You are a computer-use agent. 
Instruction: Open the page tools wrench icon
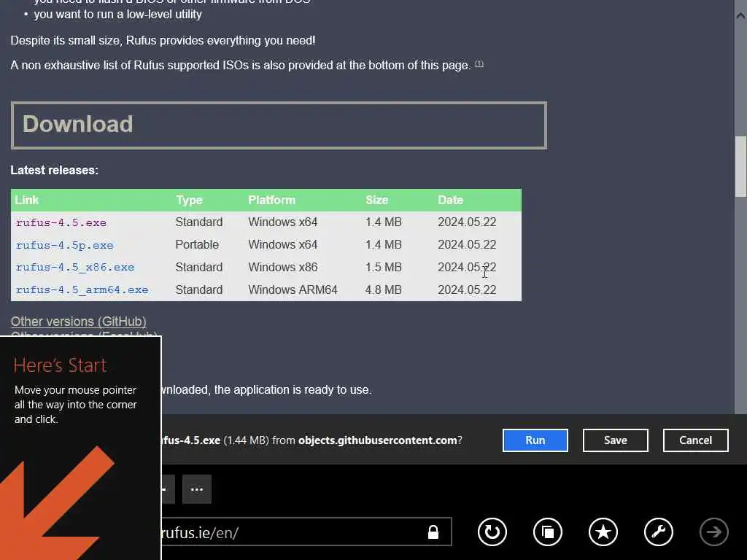(659, 532)
